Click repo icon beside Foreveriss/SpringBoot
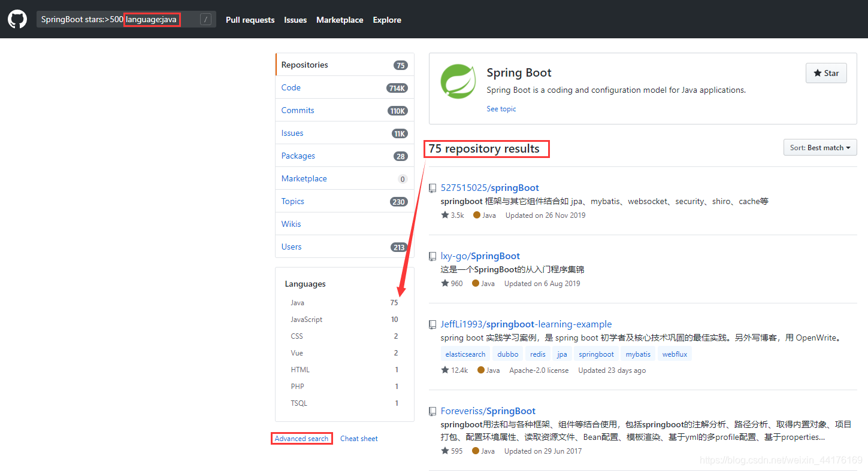This screenshot has width=868, height=471. 433,411
